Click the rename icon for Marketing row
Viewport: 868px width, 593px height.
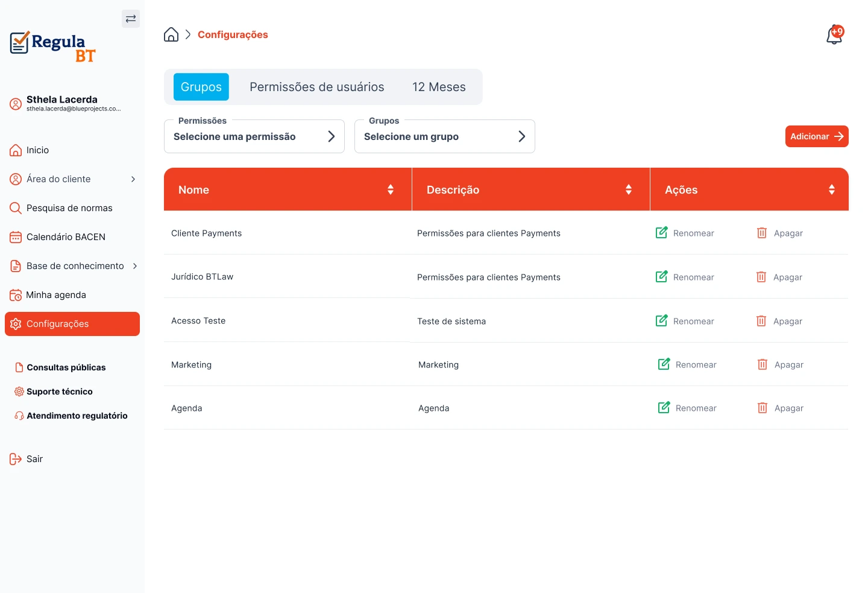pos(664,364)
